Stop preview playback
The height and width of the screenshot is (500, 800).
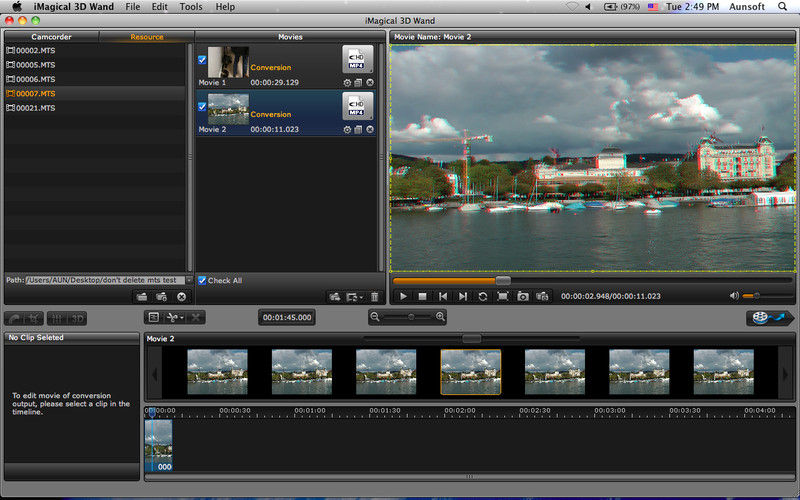[422, 296]
